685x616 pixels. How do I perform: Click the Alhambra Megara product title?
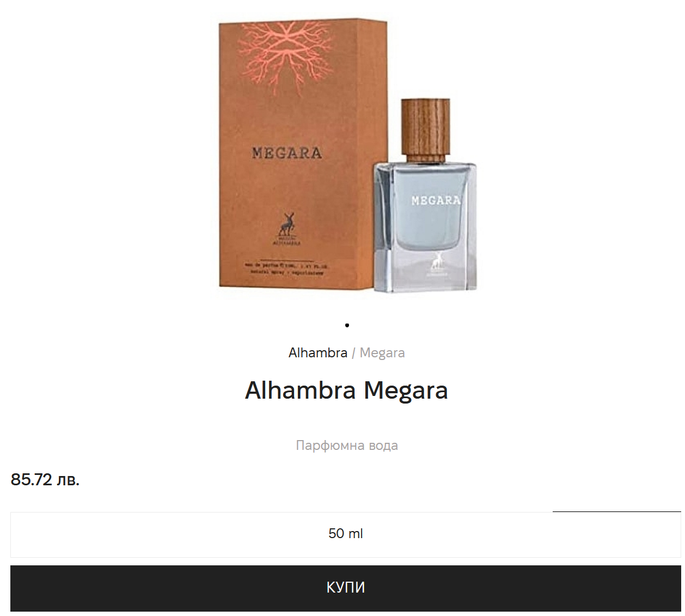(x=346, y=391)
